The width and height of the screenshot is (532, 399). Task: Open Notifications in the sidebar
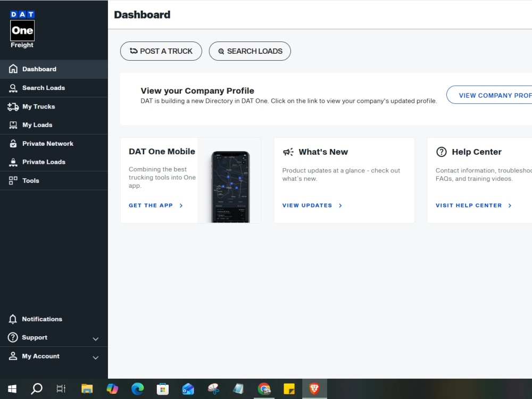point(54,319)
